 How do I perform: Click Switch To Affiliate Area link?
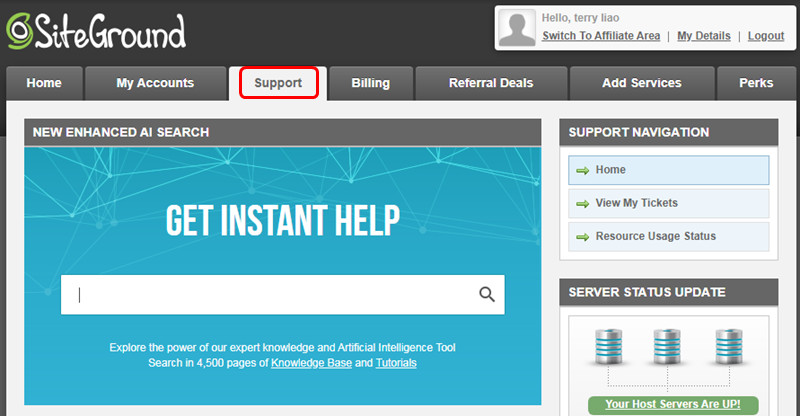(601, 36)
